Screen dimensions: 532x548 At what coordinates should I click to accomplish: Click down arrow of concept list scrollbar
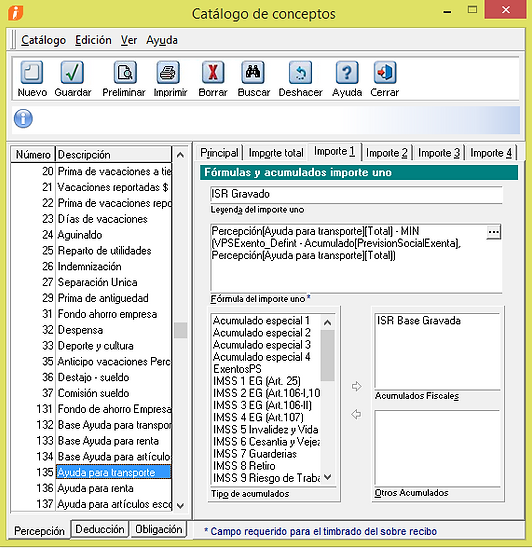(x=180, y=505)
